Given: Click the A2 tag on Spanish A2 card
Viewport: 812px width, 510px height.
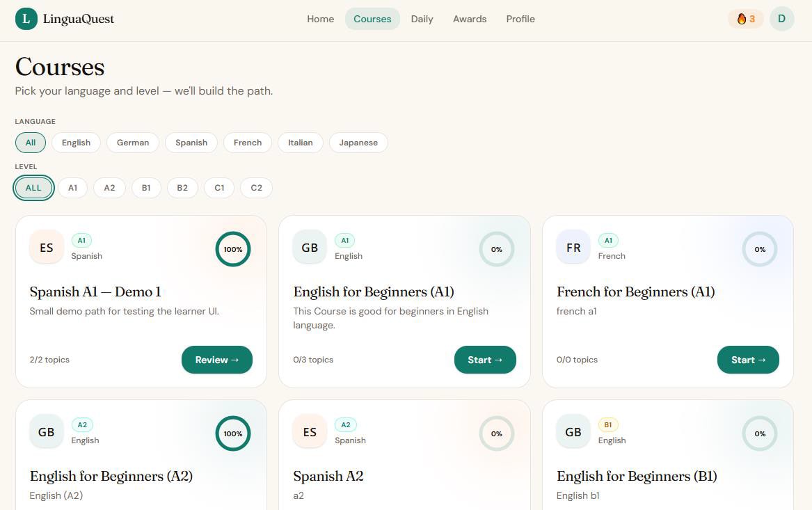Looking at the screenshot, I should (345, 424).
